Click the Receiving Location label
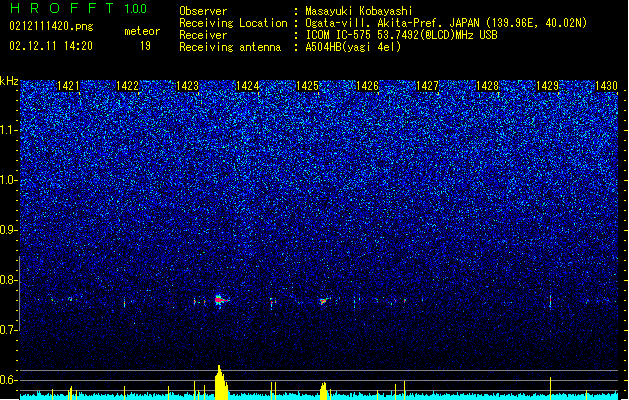 233,23
